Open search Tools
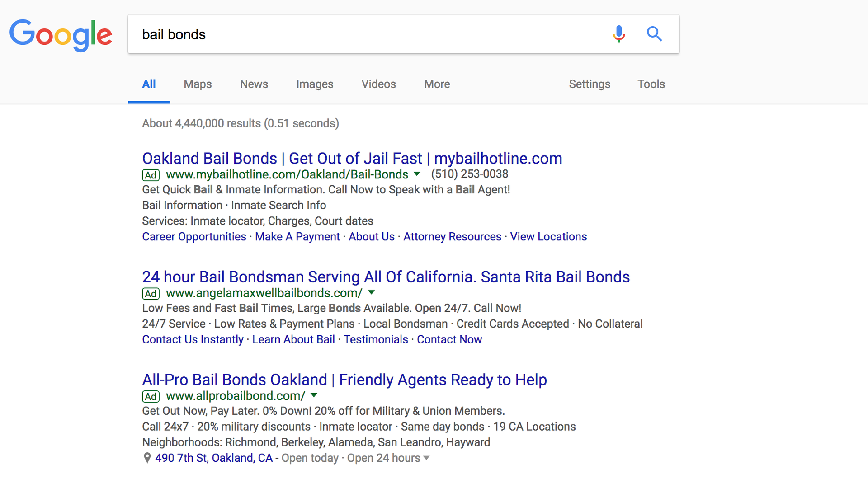The height and width of the screenshot is (488, 868). (x=651, y=84)
